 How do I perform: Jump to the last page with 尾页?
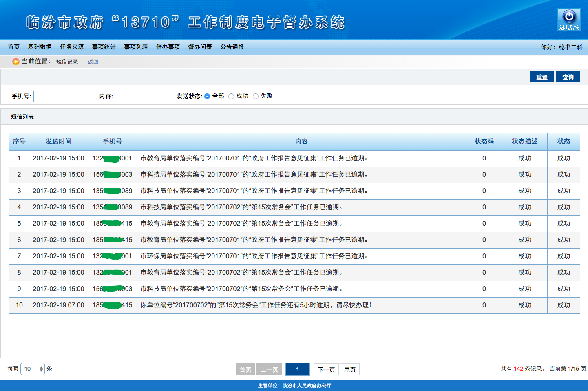click(350, 369)
